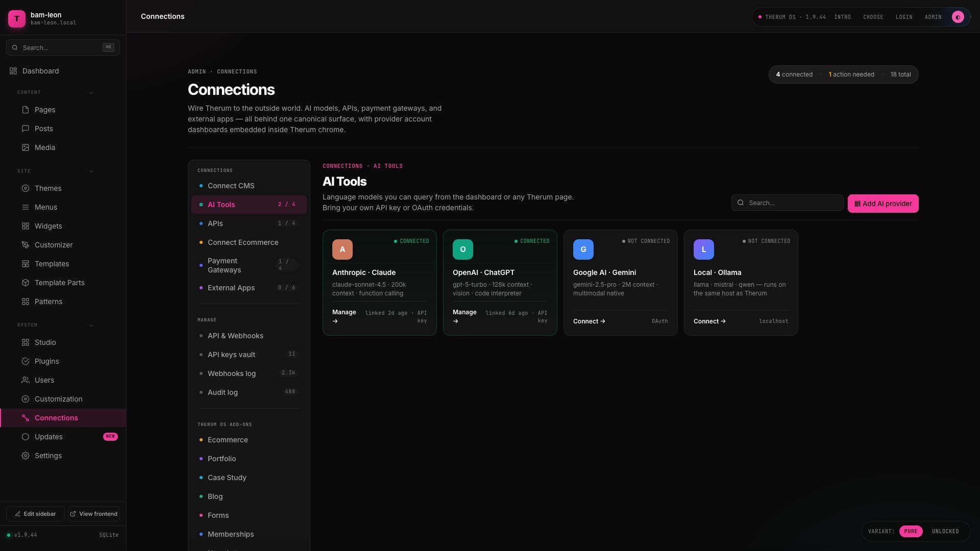
Task: Click the Edit sidebar button
Action: (x=35, y=514)
